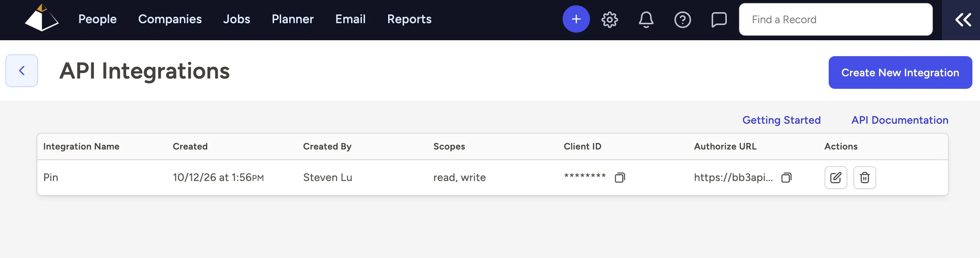
Task: Open the Planner section
Action: [x=293, y=19]
